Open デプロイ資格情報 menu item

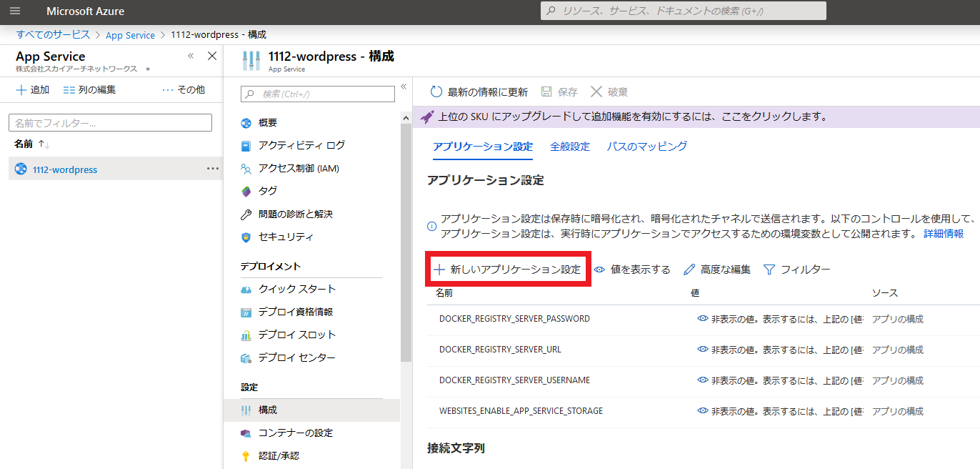click(286, 312)
